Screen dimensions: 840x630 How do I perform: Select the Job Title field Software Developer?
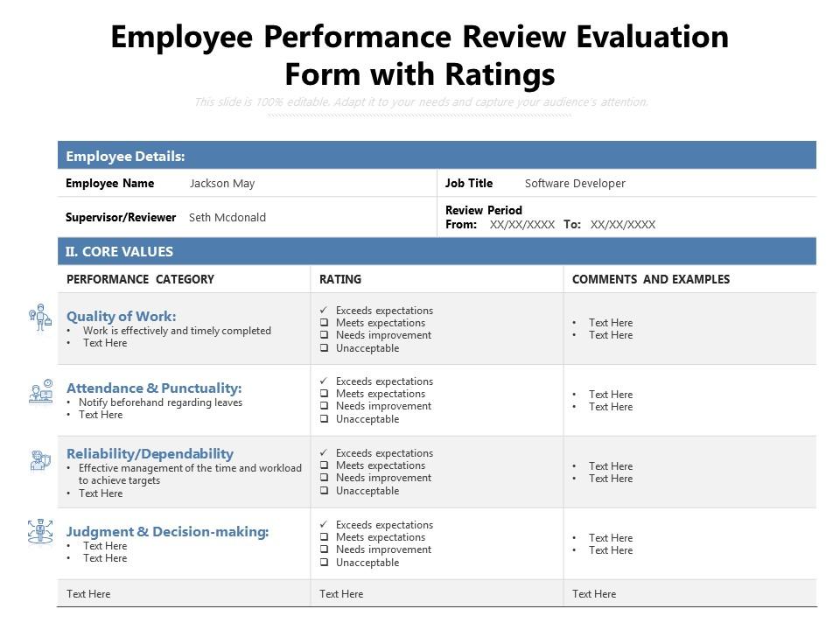point(575,184)
